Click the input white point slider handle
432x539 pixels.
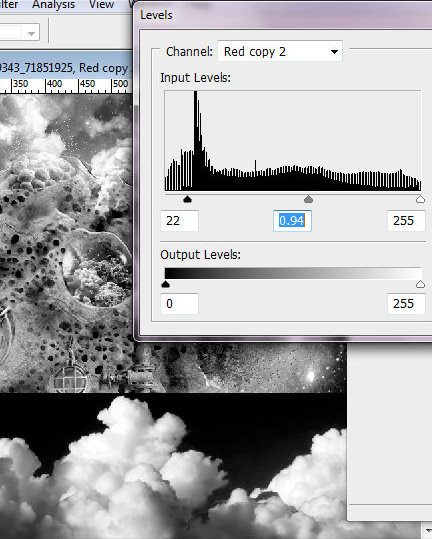point(420,199)
